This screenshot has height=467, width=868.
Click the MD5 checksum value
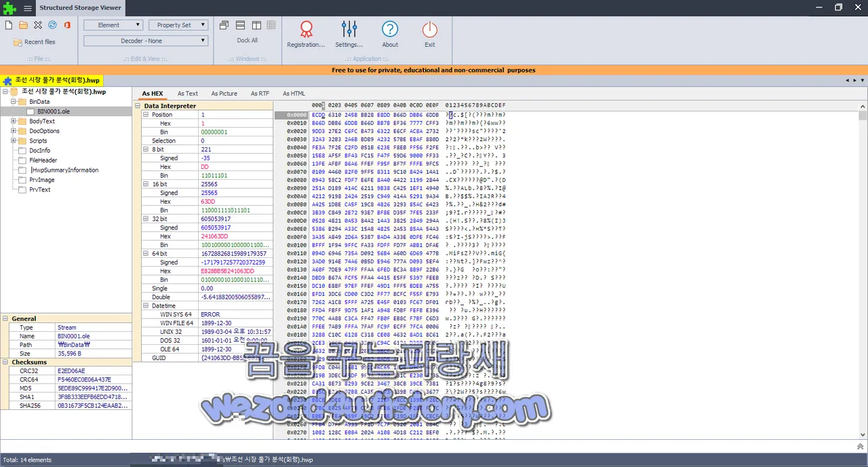tap(94, 388)
